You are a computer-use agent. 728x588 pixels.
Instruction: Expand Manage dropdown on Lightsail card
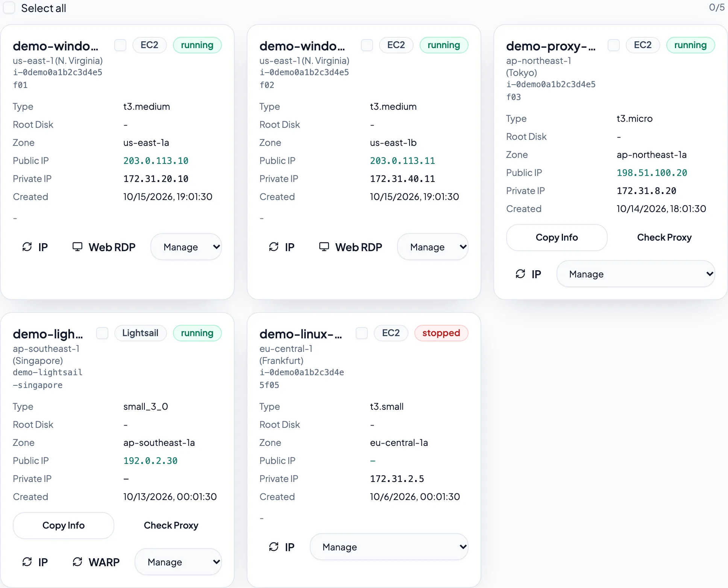[x=178, y=562]
